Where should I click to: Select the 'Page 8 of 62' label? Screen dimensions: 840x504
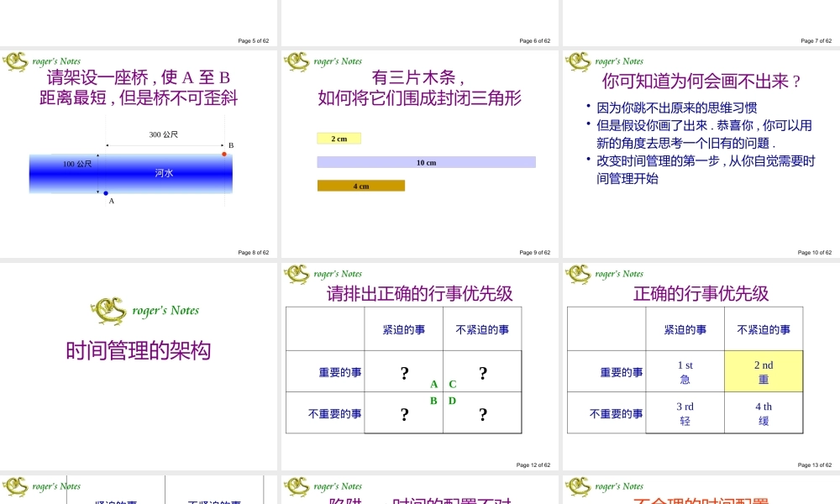(254, 252)
